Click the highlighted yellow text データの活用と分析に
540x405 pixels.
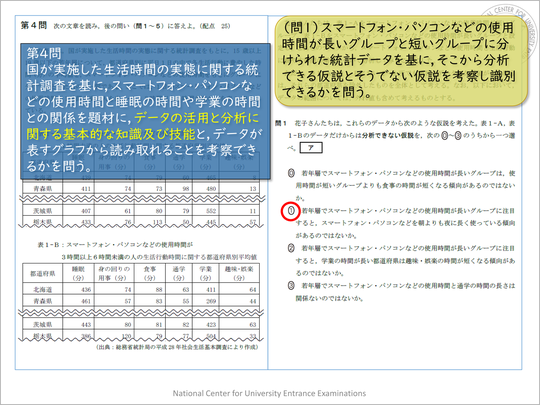click(196, 118)
